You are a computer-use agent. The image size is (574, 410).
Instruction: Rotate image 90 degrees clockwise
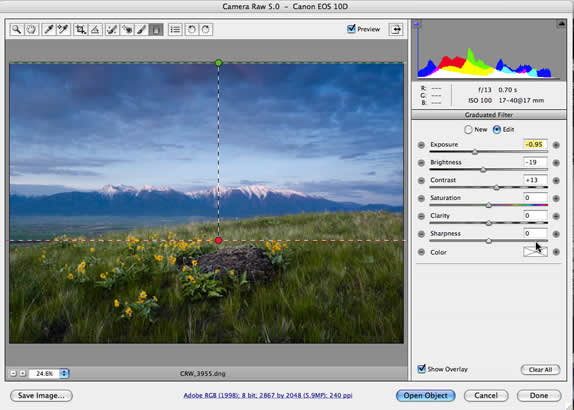pos(206,29)
